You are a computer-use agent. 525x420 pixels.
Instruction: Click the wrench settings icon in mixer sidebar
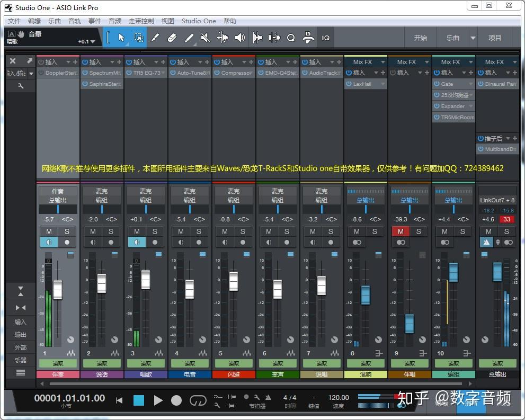(x=21, y=86)
